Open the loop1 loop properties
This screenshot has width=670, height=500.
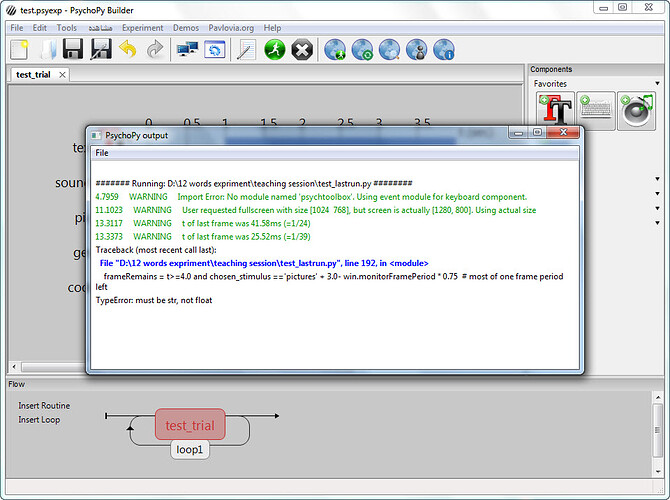pyautogui.click(x=190, y=450)
